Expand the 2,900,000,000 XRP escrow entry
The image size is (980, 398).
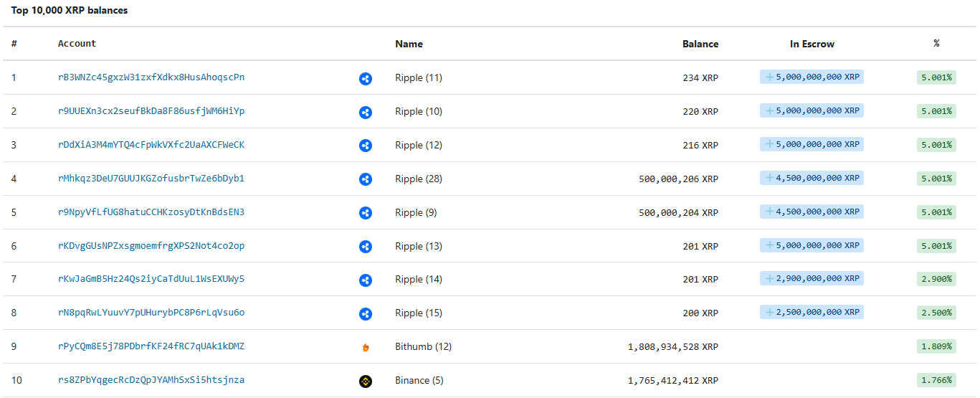click(770, 279)
